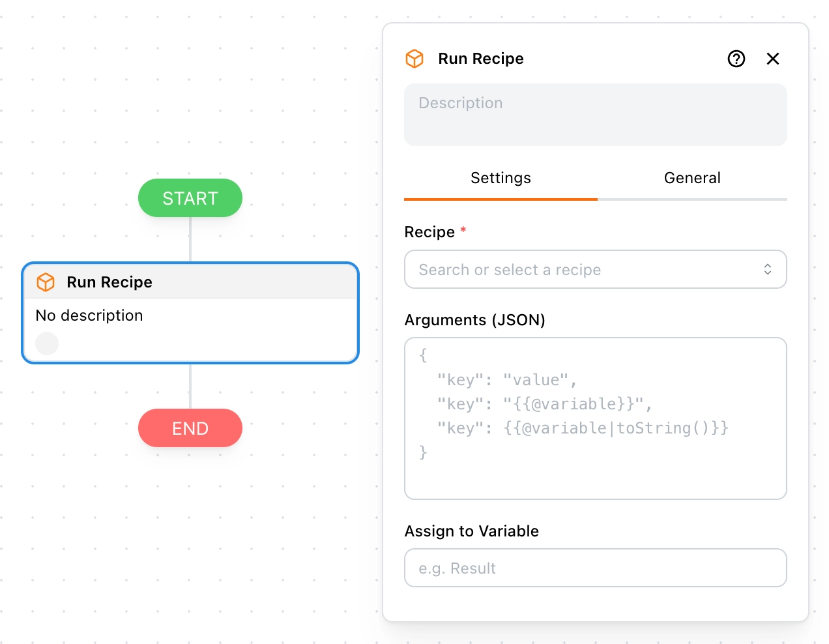Click the orange cube icon in panel header

(415, 59)
